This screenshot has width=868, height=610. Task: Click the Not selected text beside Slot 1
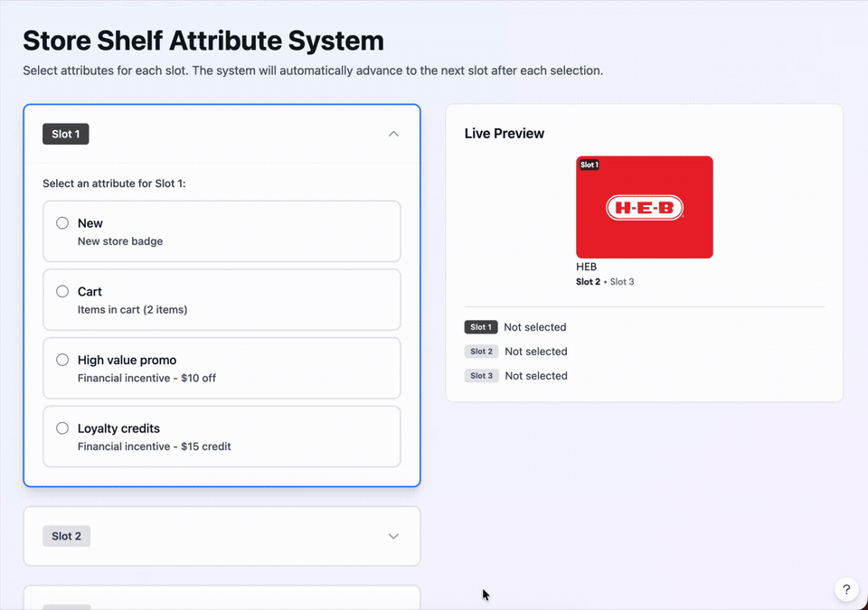tap(535, 327)
